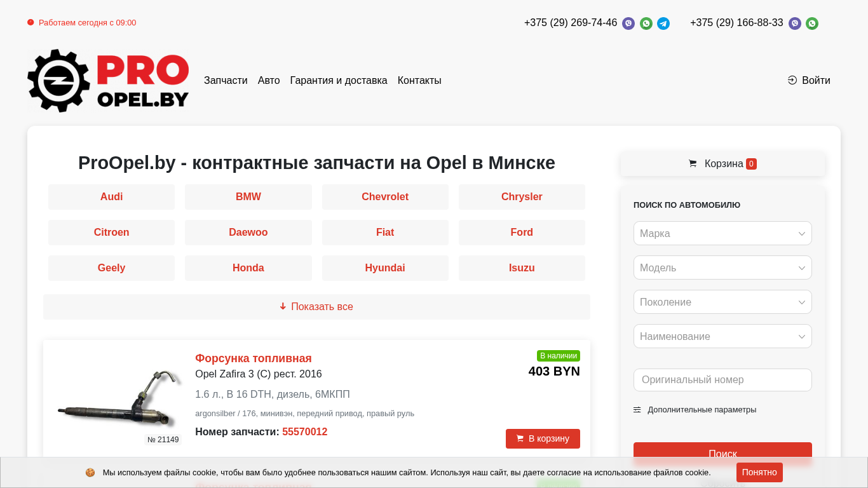Open Viber chat for +375 (29) 269-74-46
868x488 pixels.
(628, 24)
